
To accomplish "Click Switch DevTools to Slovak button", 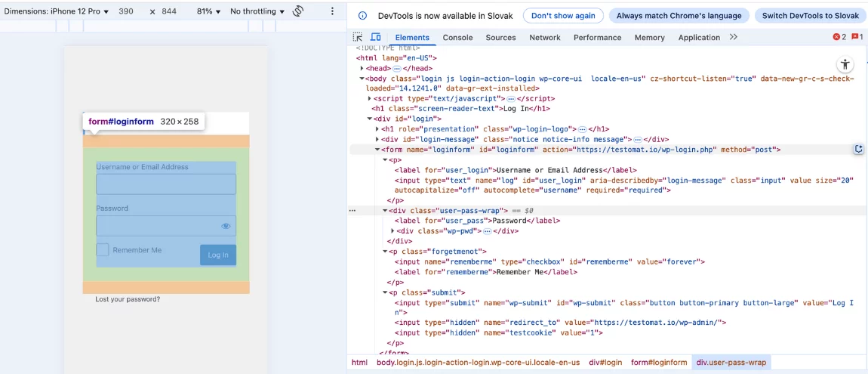I will (x=810, y=15).
